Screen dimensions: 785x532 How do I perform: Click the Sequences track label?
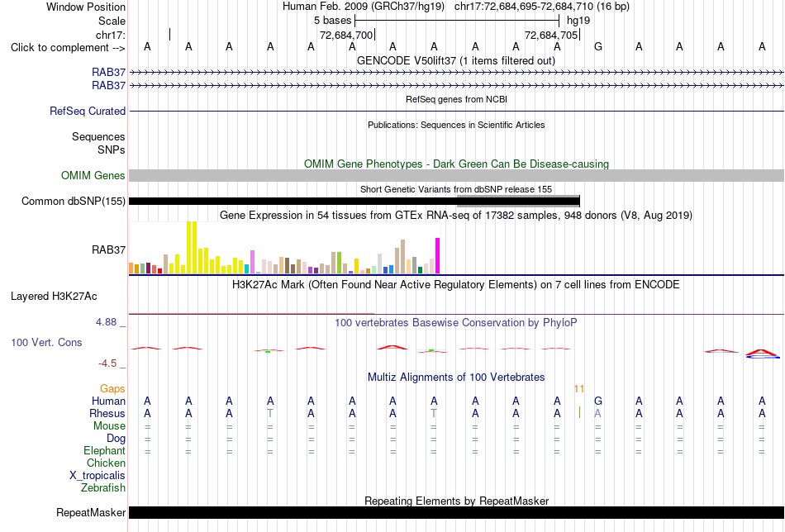pyautogui.click(x=98, y=136)
